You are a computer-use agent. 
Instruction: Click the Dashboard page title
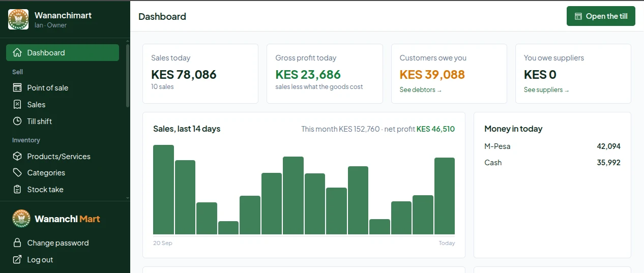162,16
